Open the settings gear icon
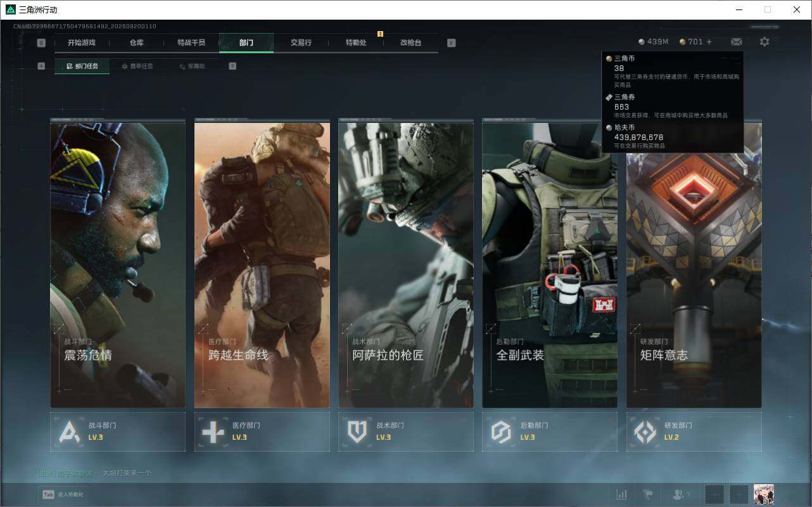The width and height of the screenshot is (812, 507). [764, 42]
